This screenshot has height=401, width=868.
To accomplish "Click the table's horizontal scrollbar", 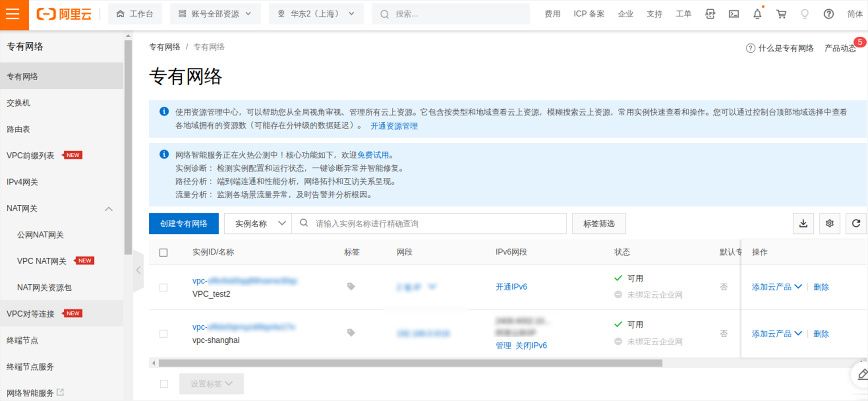I will (410, 363).
